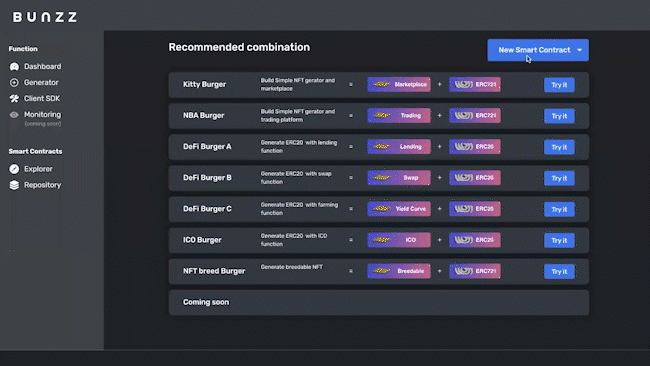The height and width of the screenshot is (366, 650).
Task: Click Try it for Kitty Burger
Action: 559,85
